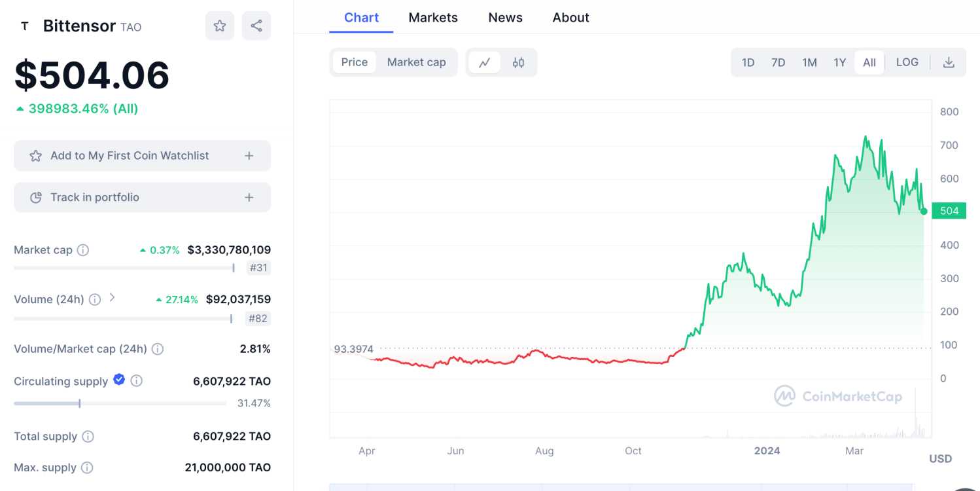Image resolution: width=980 pixels, height=491 pixels.
Task: Click volume rank #82 badge
Action: [x=258, y=319]
